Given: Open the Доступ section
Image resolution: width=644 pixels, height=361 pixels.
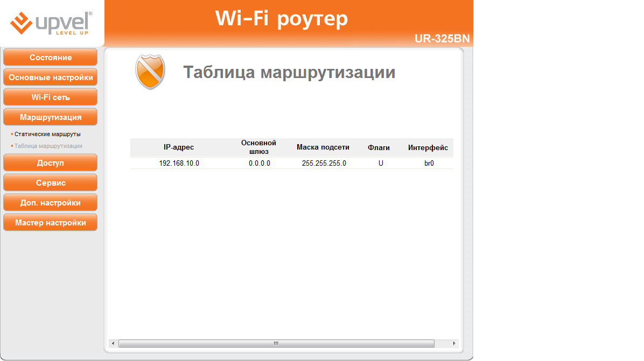Looking at the screenshot, I should click(x=51, y=163).
